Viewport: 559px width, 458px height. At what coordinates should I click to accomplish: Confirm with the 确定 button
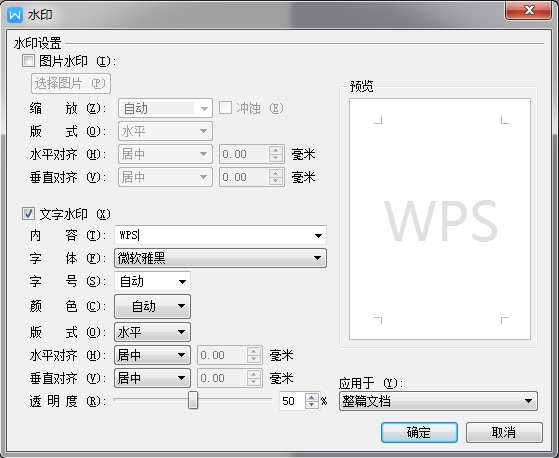click(419, 433)
